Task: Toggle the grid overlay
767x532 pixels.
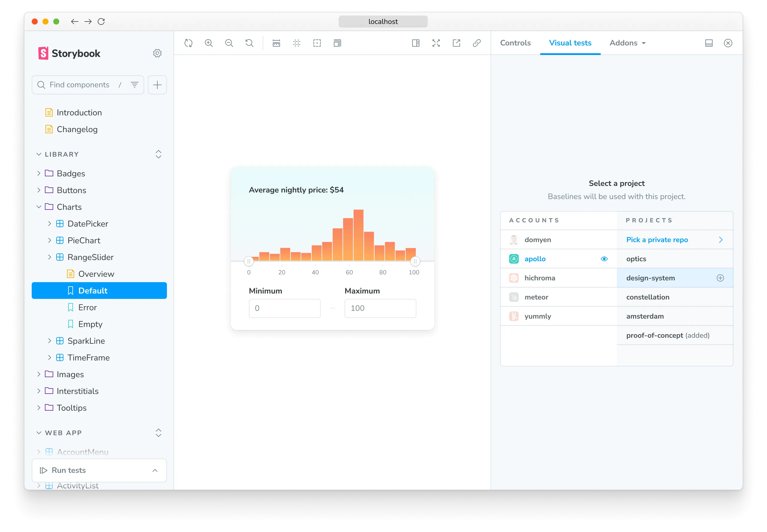Action: [x=296, y=43]
